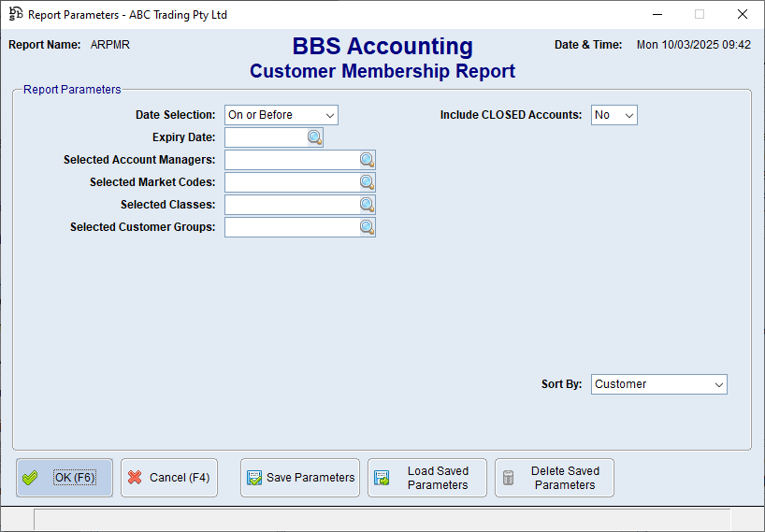This screenshot has width=765, height=532.
Task: Focus the Selected Account Managers field
Action: point(292,160)
